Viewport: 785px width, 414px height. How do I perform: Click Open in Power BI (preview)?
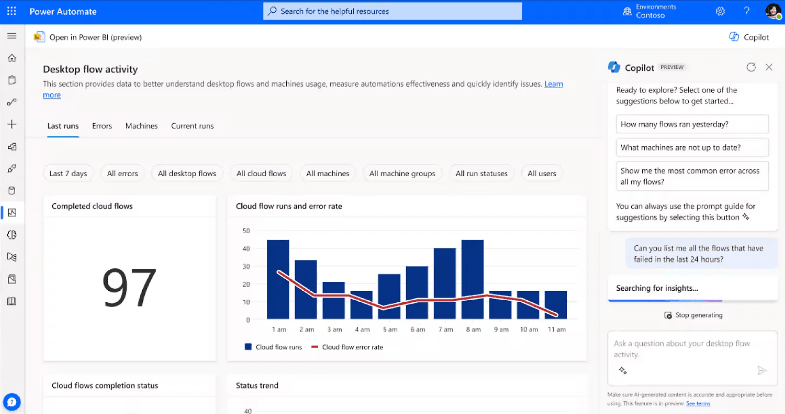point(88,37)
